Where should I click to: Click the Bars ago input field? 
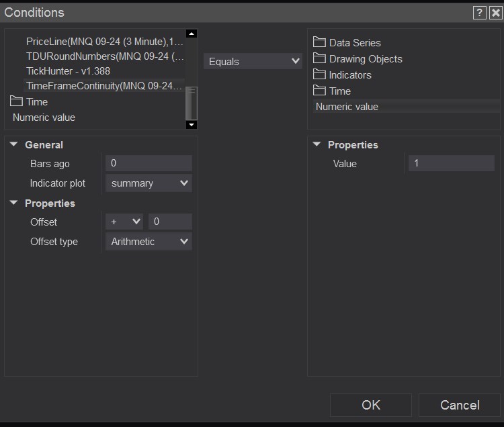(x=149, y=164)
